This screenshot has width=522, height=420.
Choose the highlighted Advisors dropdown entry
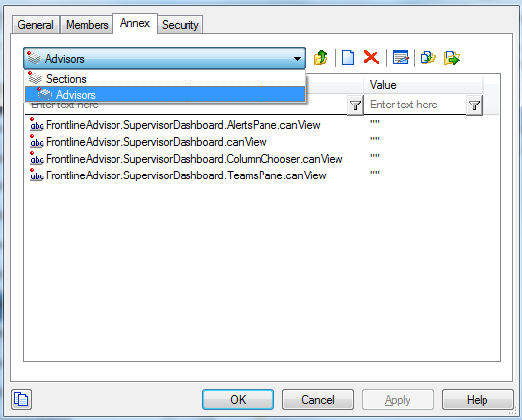coord(165,94)
